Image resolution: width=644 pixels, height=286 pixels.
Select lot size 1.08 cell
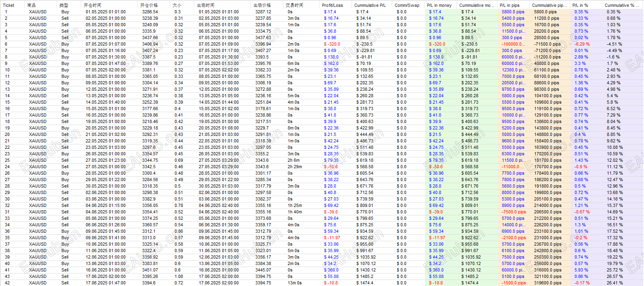[179, 276]
